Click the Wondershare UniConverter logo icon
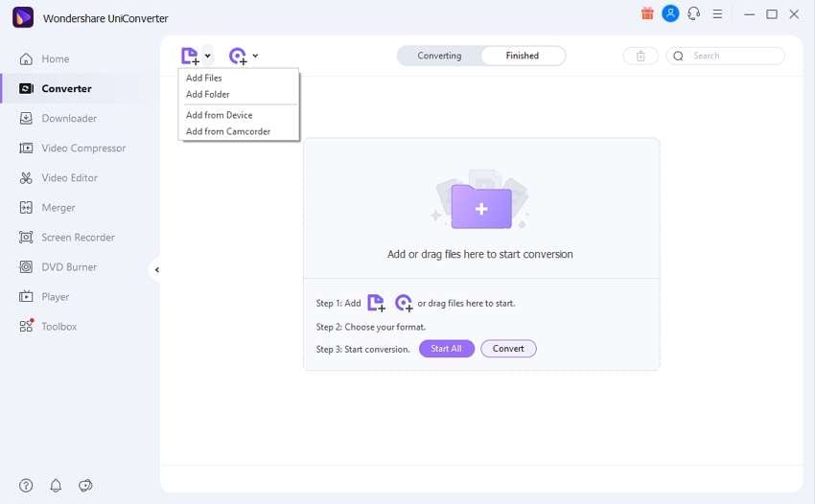This screenshot has width=815, height=504. (23, 17)
